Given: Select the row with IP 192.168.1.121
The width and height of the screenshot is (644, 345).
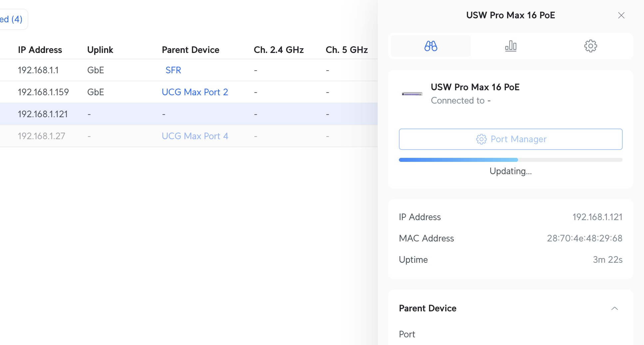Looking at the screenshot, I should point(188,114).
